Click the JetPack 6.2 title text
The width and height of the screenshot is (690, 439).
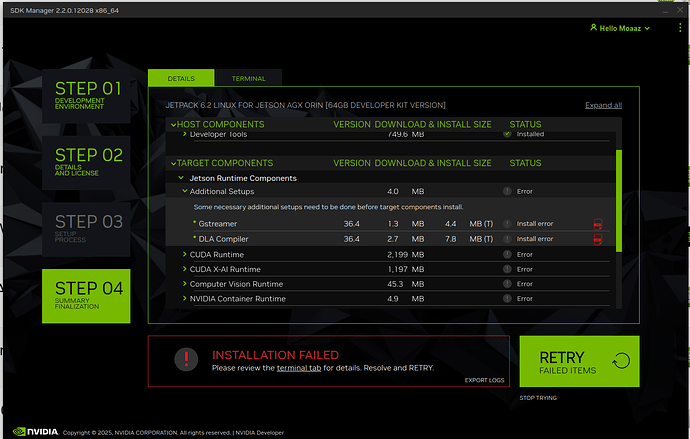point(305,105)
